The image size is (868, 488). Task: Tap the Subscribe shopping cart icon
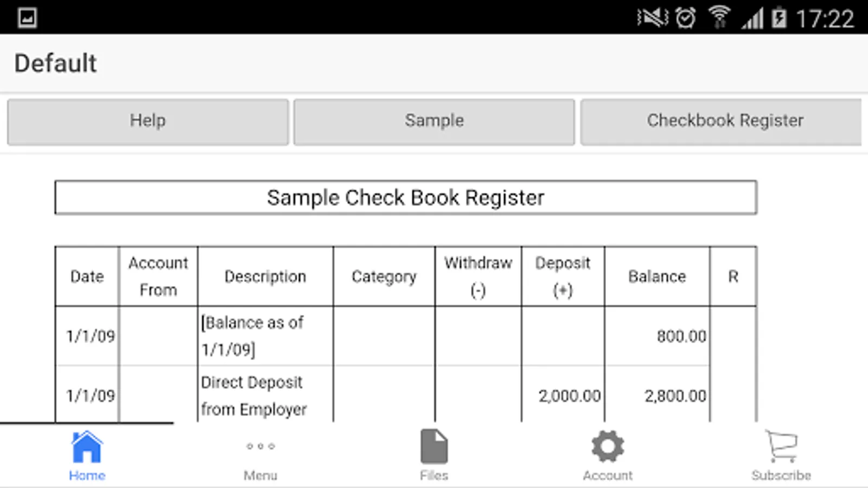781,446
